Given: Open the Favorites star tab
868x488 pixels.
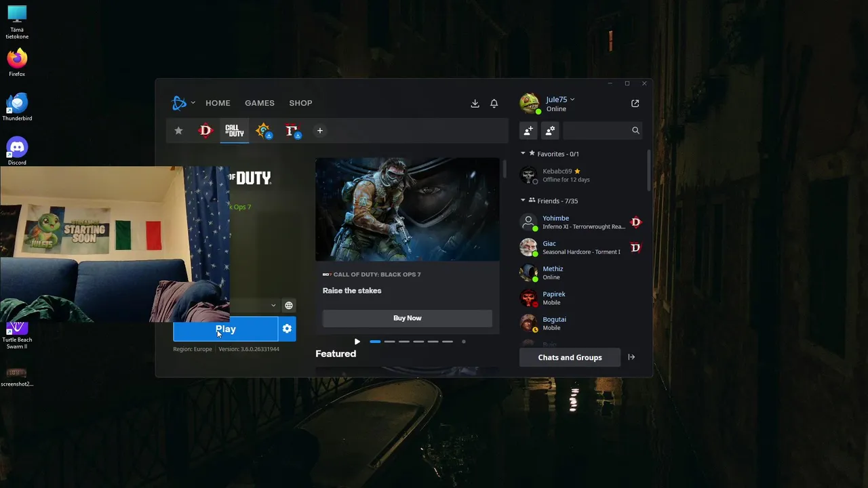Looking at the screenshot, I should click(x=178, y=131).
